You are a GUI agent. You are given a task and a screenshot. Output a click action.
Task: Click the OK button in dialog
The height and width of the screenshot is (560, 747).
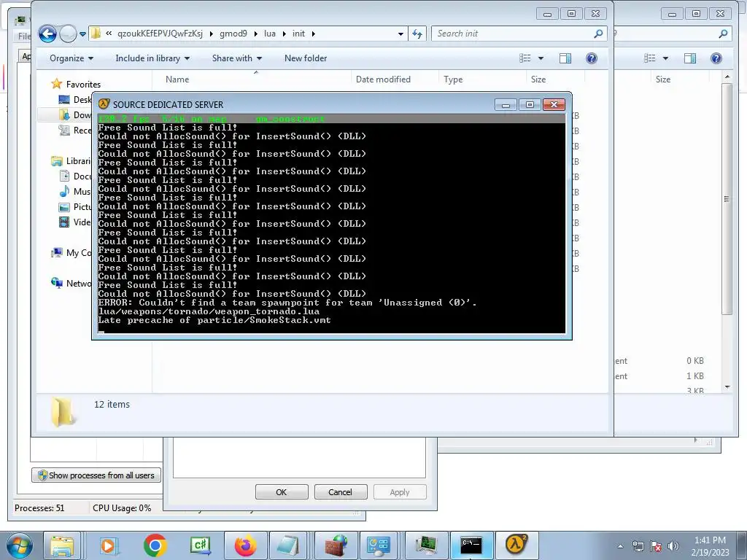point(282,492)
